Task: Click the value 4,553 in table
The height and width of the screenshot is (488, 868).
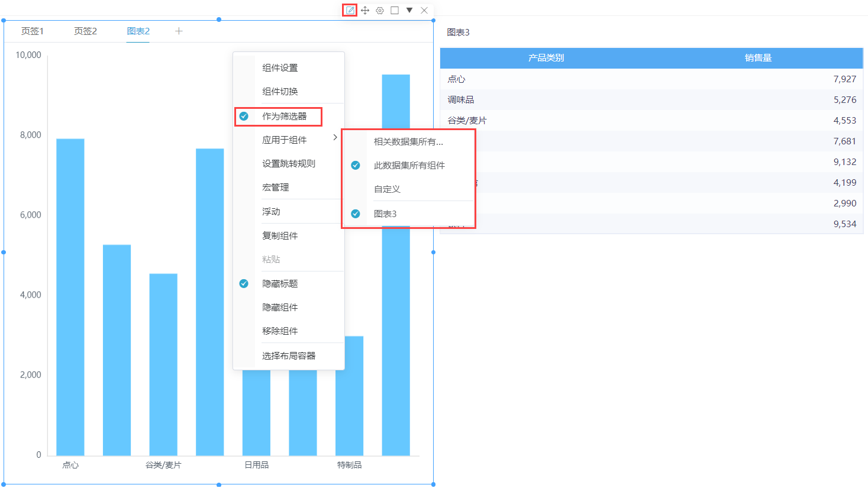Action: [x=845, y=121]
